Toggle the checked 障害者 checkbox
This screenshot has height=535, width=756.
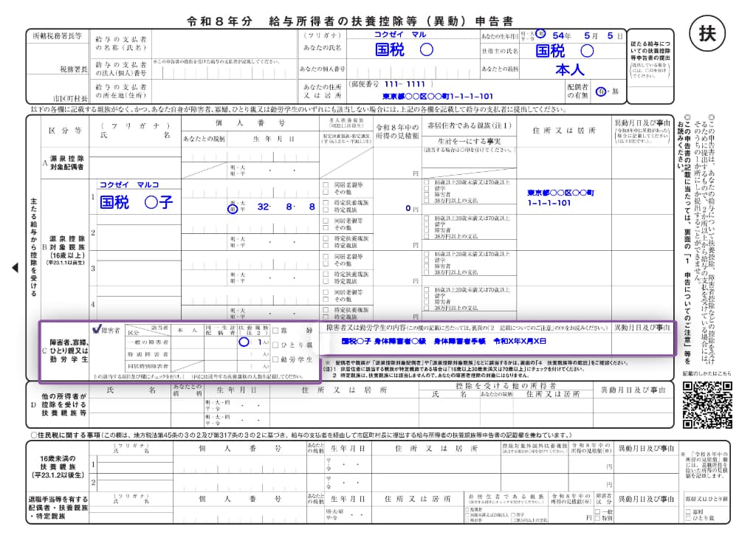coord(95,330)
